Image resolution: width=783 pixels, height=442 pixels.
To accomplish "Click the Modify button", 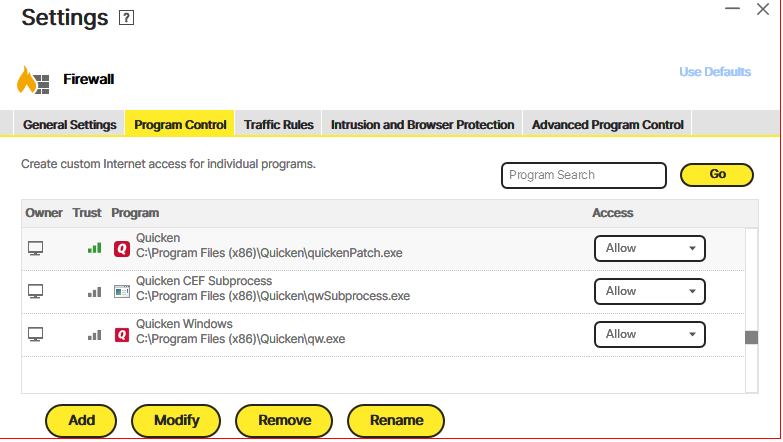I will 176,421.
